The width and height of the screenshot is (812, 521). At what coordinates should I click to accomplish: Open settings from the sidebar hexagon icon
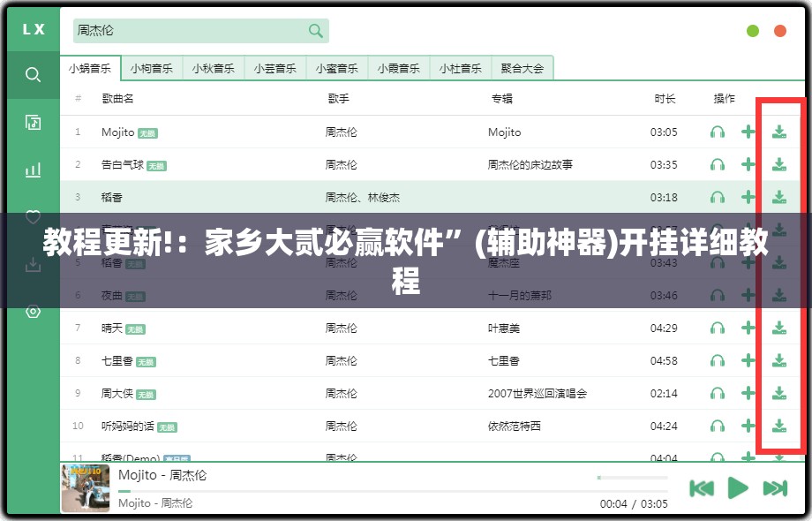pyautogui.click(x=33, y=312)
